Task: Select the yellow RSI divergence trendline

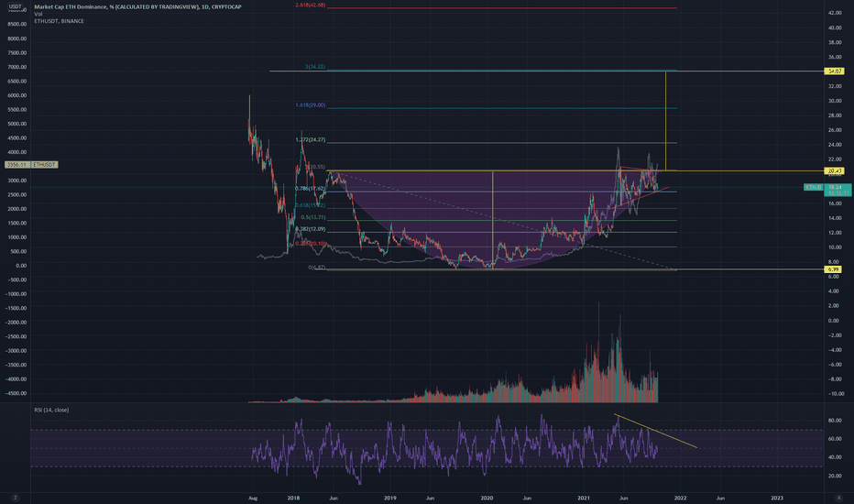Action: tap(656, 431)
